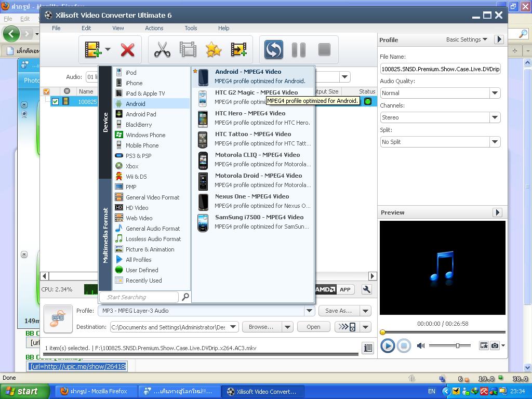Viewport: 532px width, 399px height.
Task: Select the User Defined profiles category
Action: pos(151,270)
